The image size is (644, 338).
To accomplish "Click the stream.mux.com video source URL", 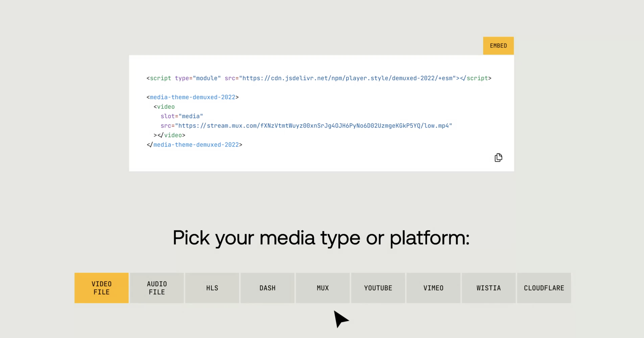I will (314, 126).
